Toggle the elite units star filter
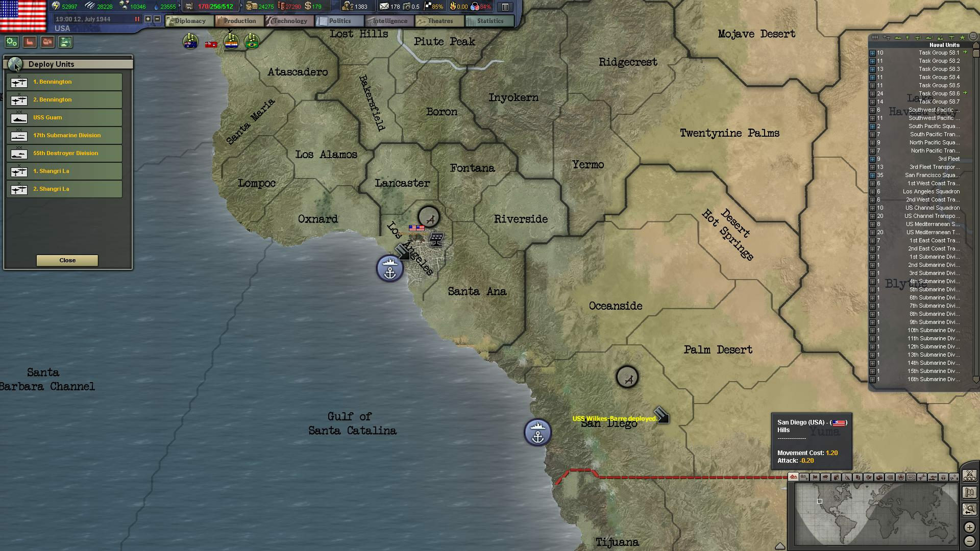Viewport: 980px width, 551px height. pos(963,38)
